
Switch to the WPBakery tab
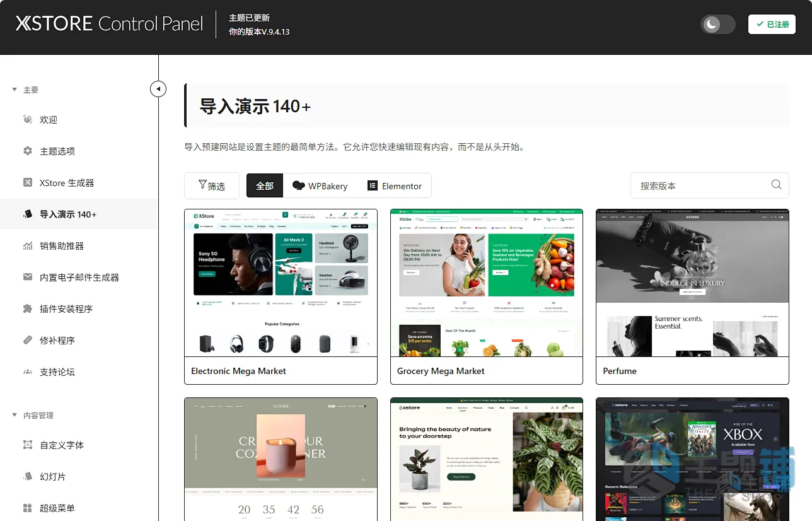coord(320,185)
